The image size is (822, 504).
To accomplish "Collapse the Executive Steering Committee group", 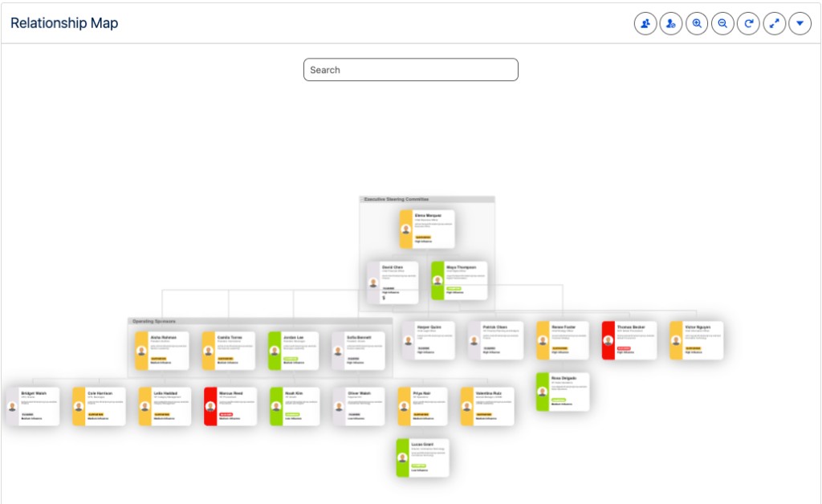I will [362, 199].
